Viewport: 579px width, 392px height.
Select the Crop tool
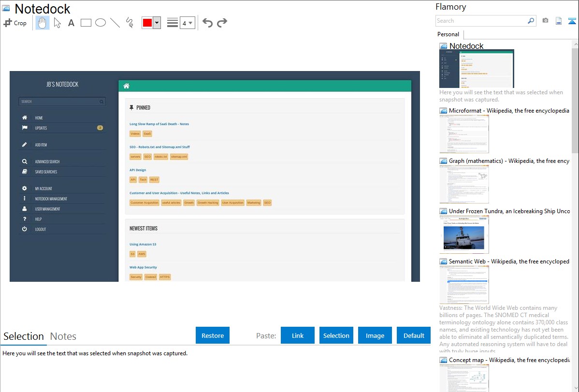pos(15,23)
